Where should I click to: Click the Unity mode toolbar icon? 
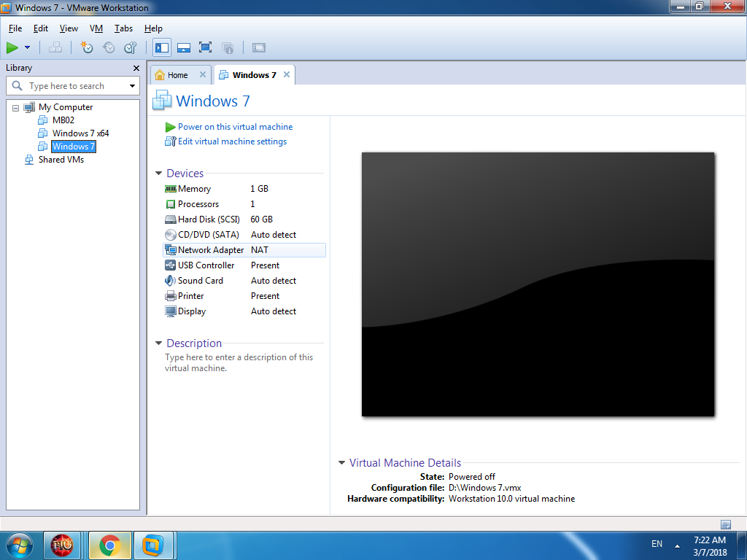tap(228, 47)
